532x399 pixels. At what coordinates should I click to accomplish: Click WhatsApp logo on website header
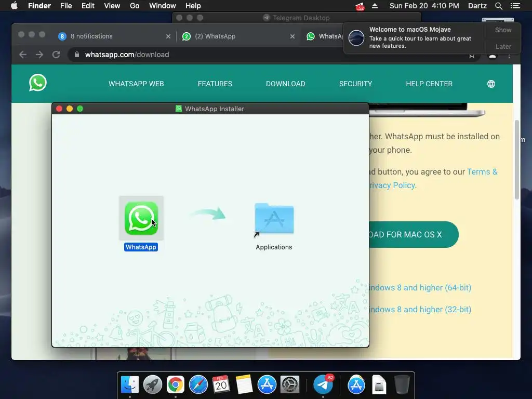[37, 83]
